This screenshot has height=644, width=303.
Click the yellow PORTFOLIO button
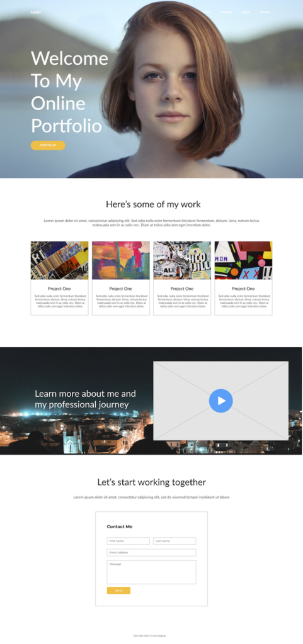point(48,145)
